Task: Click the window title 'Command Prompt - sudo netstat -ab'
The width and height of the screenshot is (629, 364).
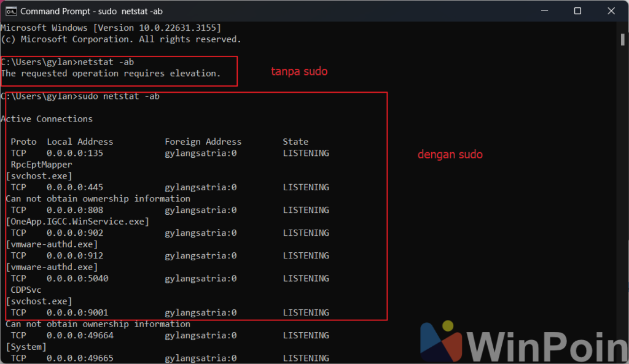Action: (92, 11)
